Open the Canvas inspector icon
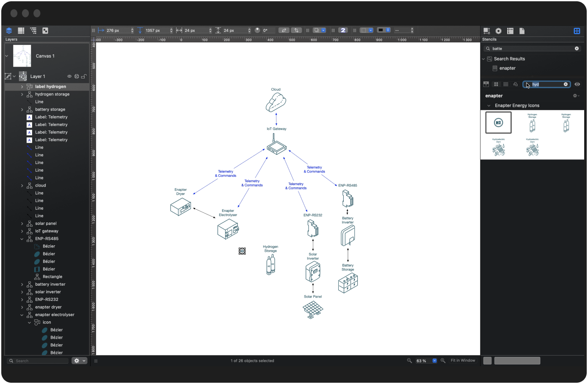The width and height of the screenshot is (588, 384). [510, 31]
